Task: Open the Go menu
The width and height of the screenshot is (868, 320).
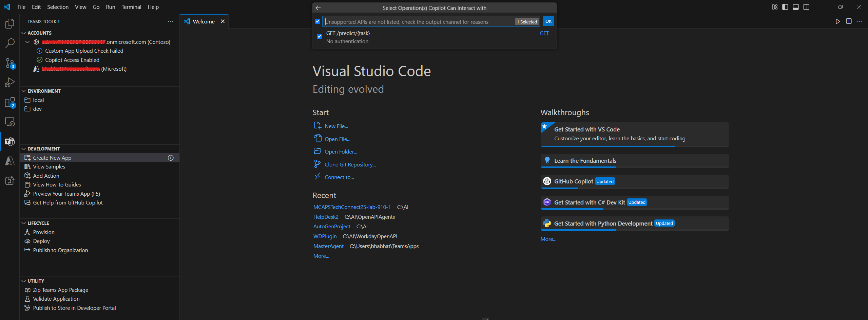Action: coord(96,7)
